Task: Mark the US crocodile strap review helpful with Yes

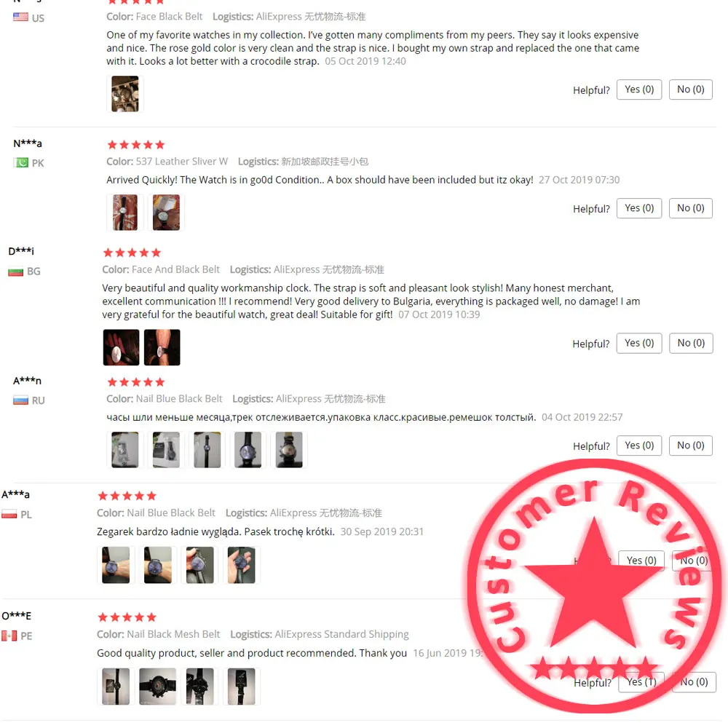Action: point(639,90)
